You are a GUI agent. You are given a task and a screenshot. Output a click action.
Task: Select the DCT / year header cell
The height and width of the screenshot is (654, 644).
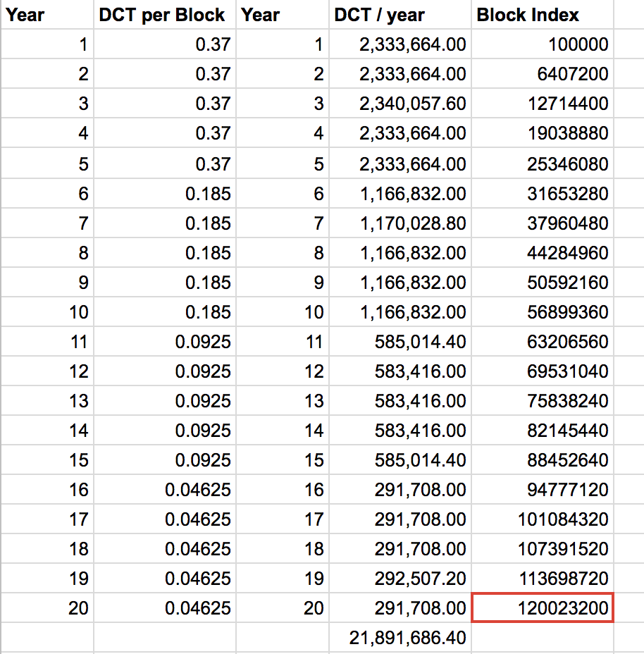(x=400, y=15)
